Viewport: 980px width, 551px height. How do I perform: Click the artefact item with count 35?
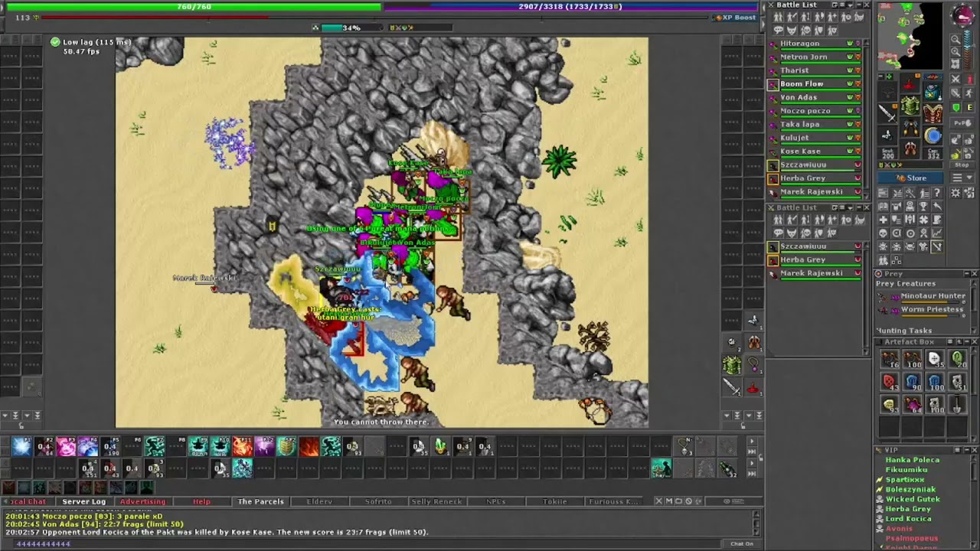pyautogui.click(x=936, y=359)
